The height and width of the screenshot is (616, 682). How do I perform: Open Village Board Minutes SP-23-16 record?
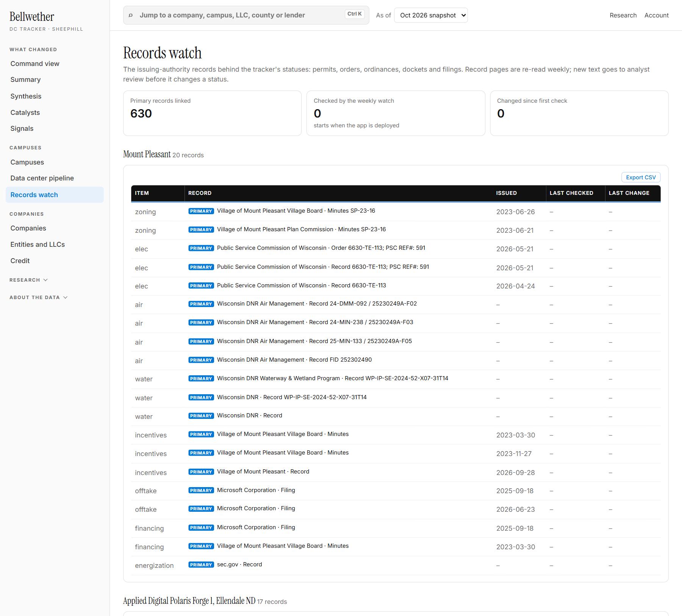(296, 211)
